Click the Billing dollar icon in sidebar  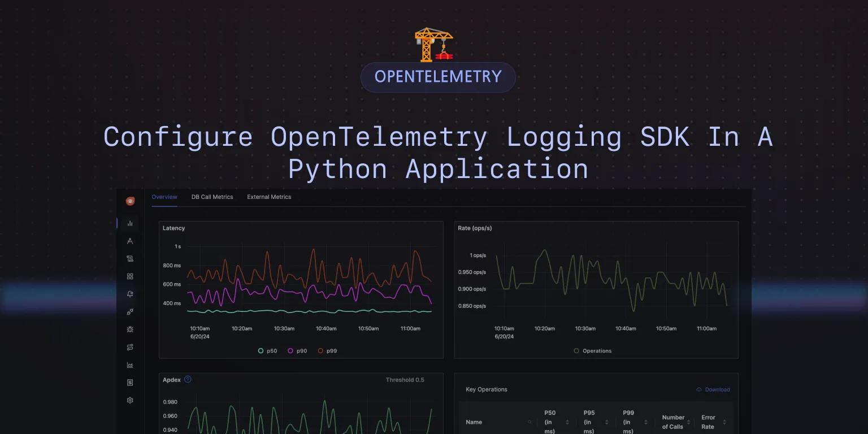pyautogui.click(x=130, y=383)
